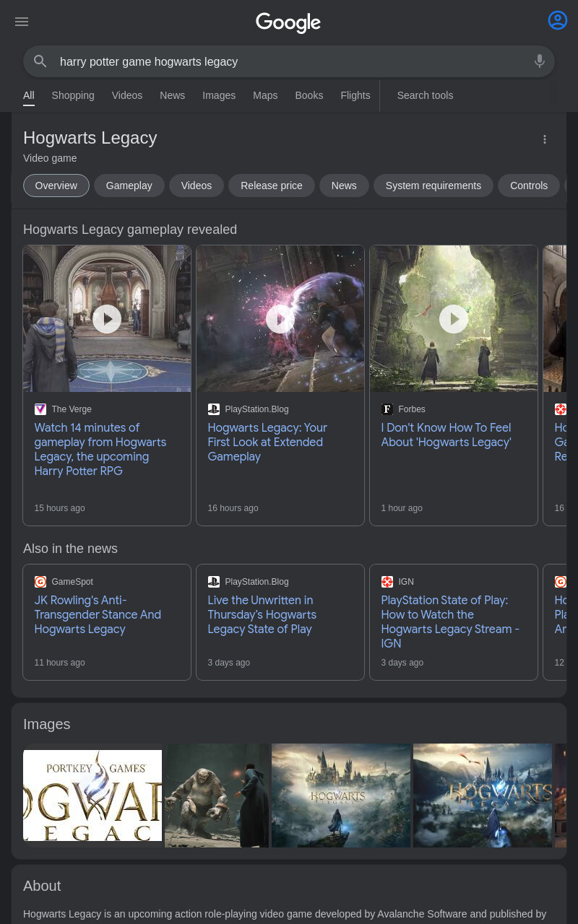Click the magnifier search icon
Screen dimensions: 578x924
pyautogui.click(x=40, y=61)
